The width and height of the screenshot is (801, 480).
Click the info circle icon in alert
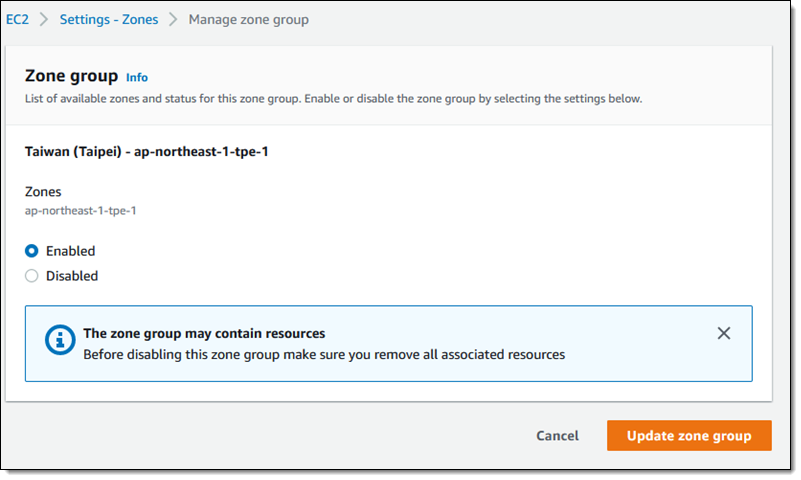[x=60, y=340]
